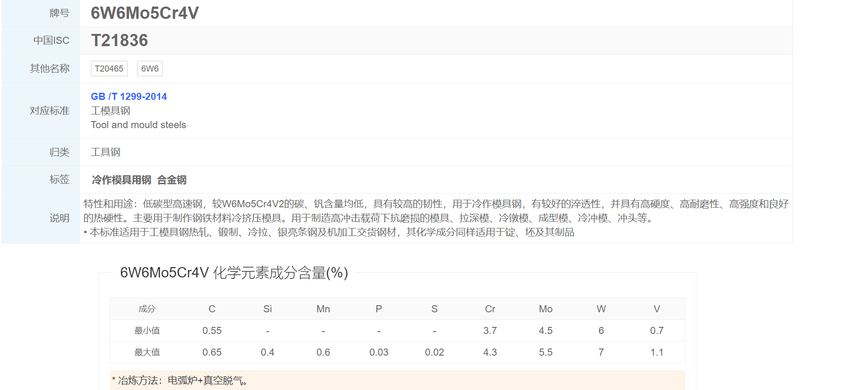Click the maximum Si value 0.4
This screenshot has width=859, height=390.
pos(267,352)
